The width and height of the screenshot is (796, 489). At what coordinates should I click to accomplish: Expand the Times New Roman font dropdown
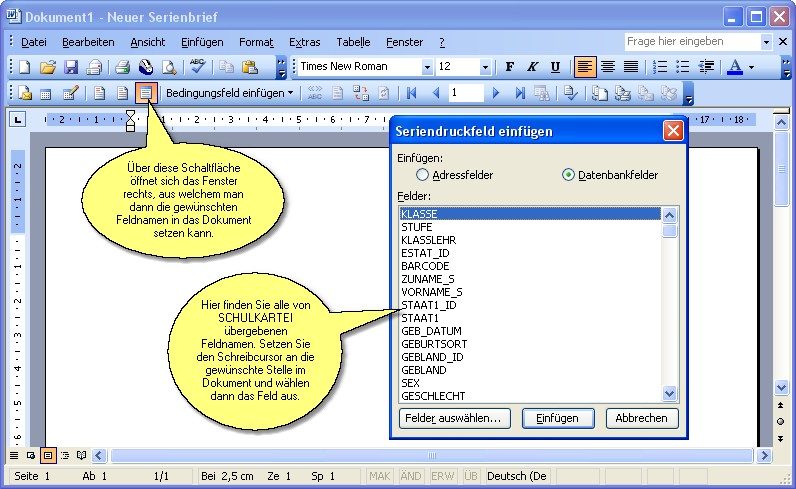427,67
